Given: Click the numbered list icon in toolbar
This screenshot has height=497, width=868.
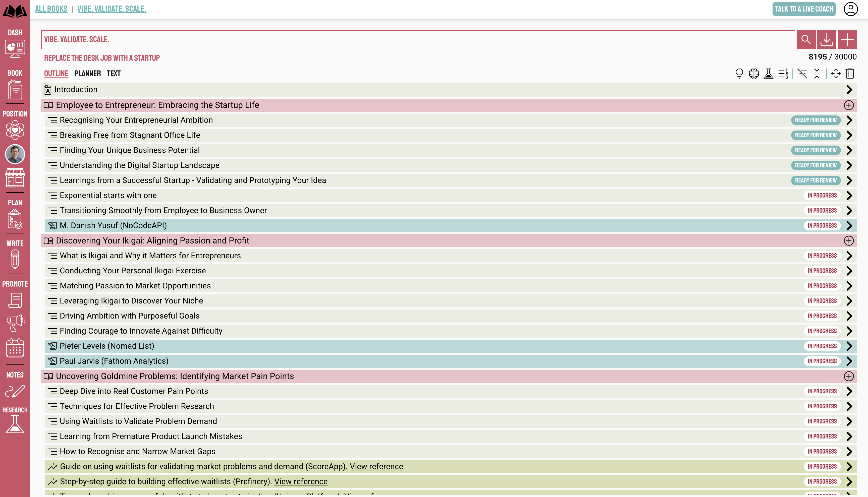Looking at the screenshot, I should pyautogui.click(x=783, y=73).
